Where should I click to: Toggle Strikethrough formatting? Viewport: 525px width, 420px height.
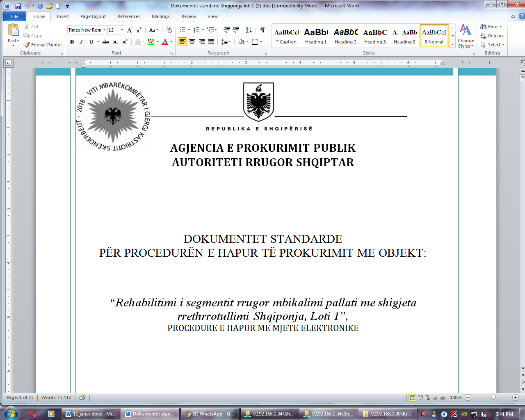106,42
